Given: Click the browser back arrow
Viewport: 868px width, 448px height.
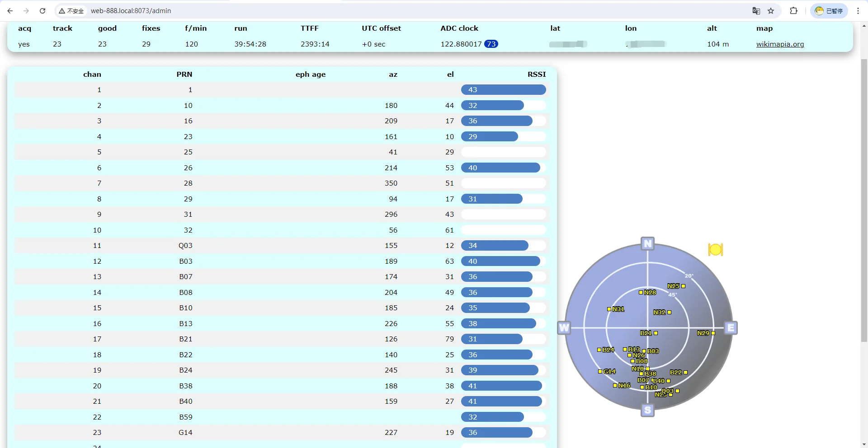Looking at the screenshot, I should pyautogui.click(x=10, y=11).
